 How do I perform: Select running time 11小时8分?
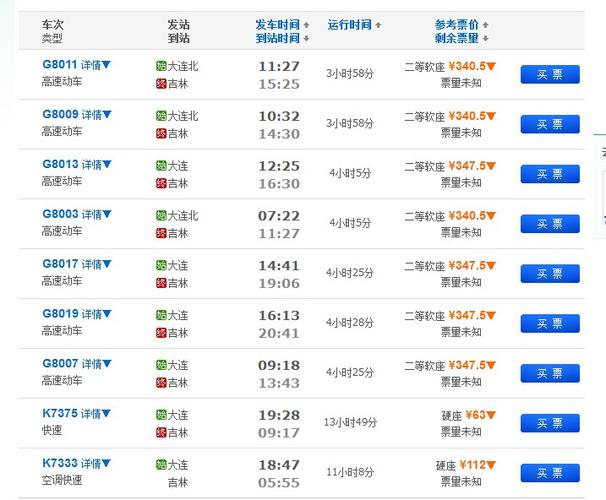click(350, 472)
